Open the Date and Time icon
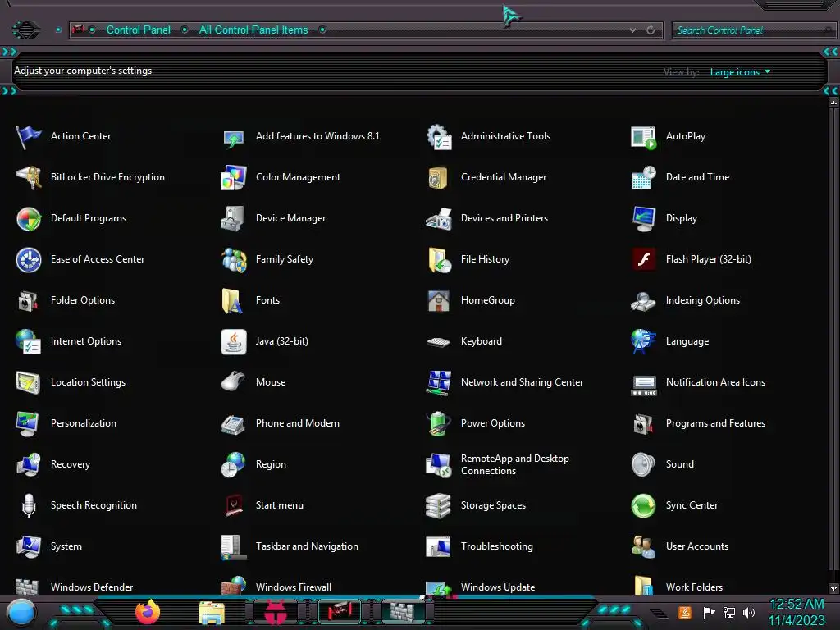 (643, 177)
